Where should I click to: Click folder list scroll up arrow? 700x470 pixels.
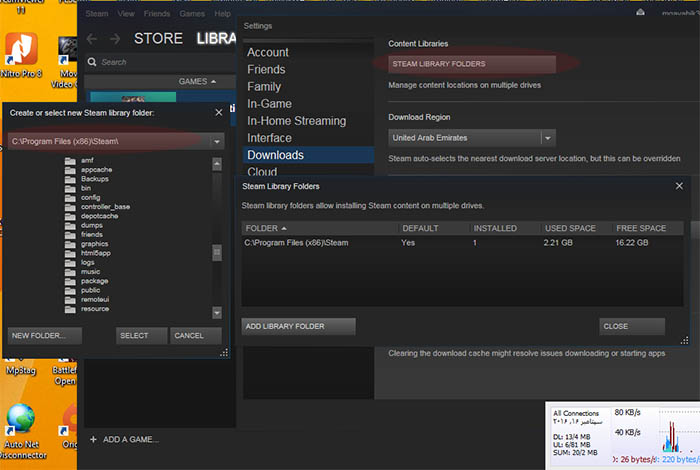217,164
